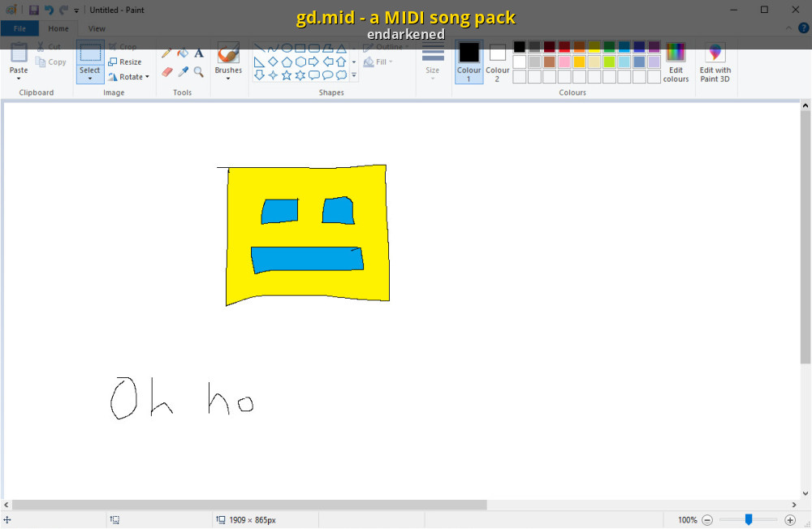Select the Pencil tool

point(166,54)
